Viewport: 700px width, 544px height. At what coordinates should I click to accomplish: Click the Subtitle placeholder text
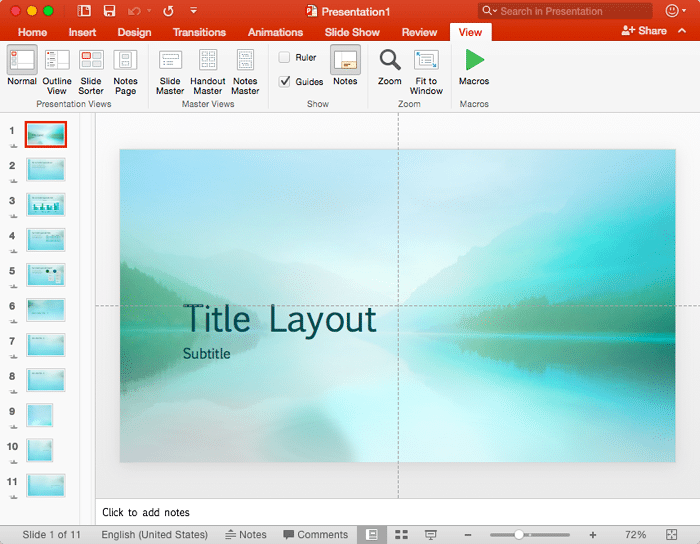[x=207, y=353]
